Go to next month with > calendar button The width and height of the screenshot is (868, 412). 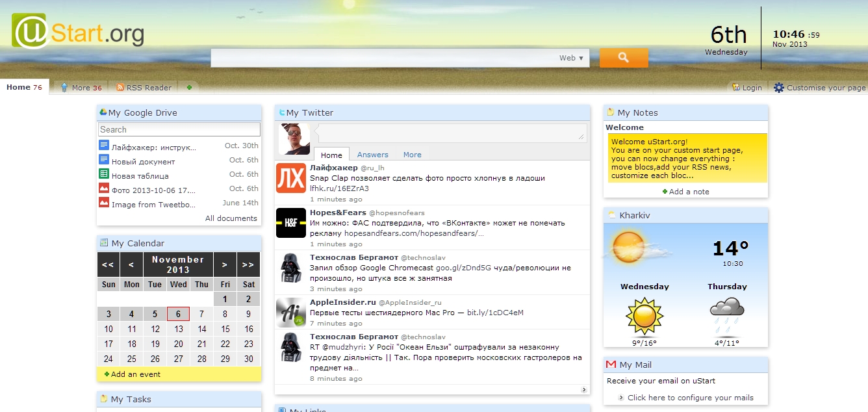coord(225,264)
